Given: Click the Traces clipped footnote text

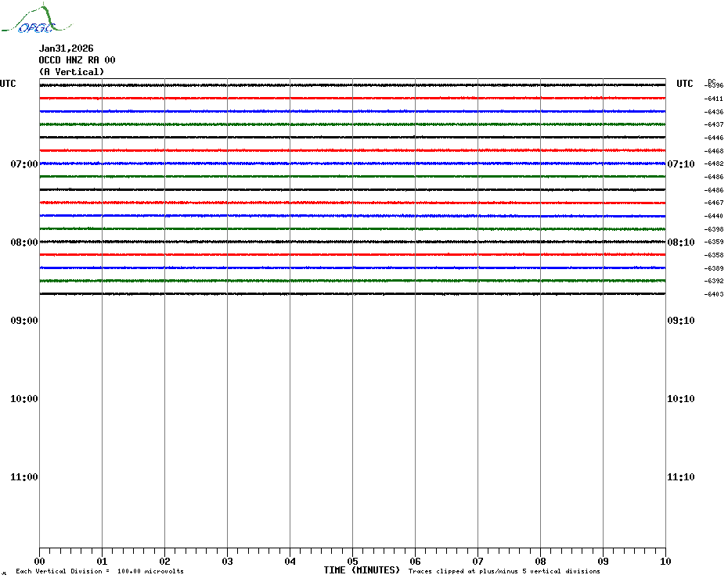Looking at the screenshot, I should [504, 571].
